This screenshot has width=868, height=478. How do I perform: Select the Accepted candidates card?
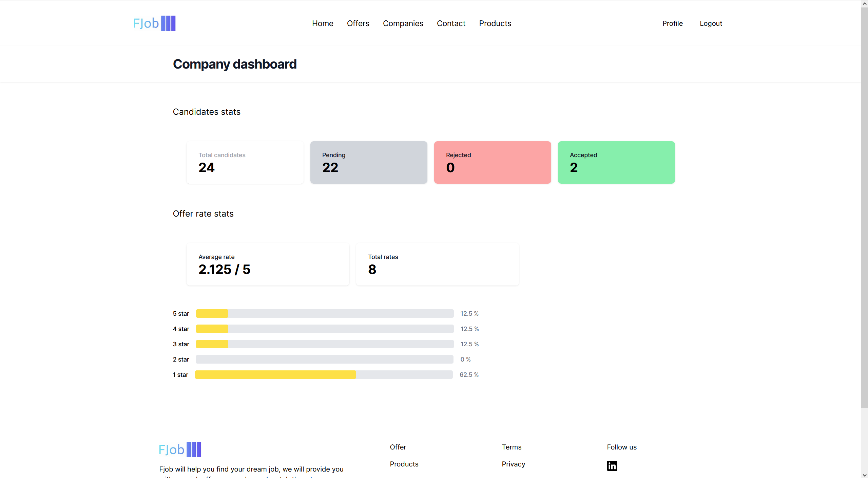coord(616,162)
